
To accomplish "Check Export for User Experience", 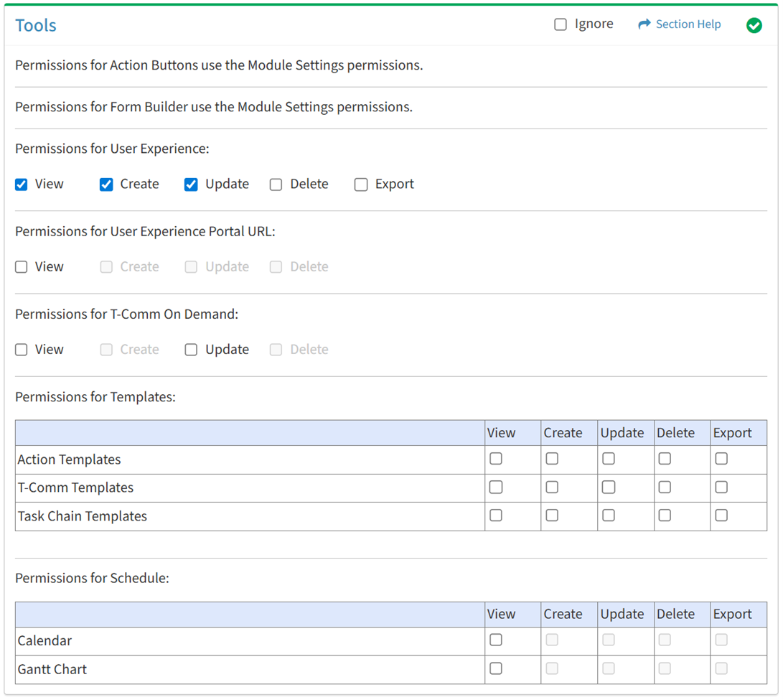I will click(x=361, y=185).
